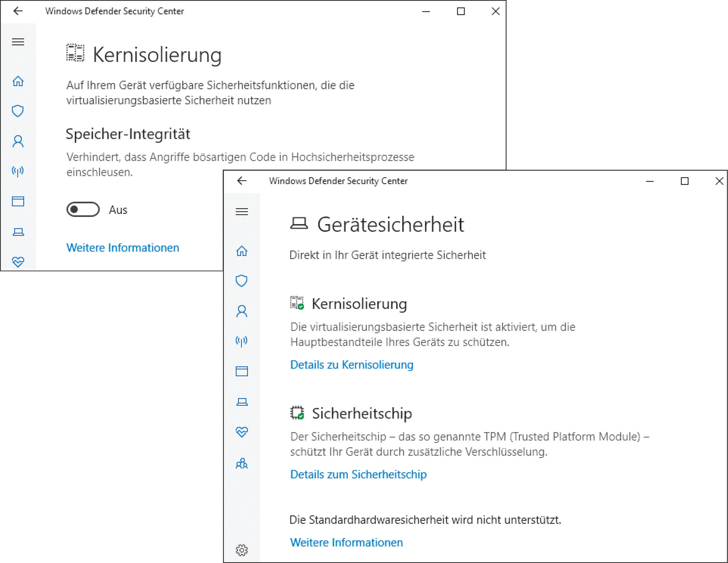Turn on the Speicher-Integrität toggle switch

point(83,209)
